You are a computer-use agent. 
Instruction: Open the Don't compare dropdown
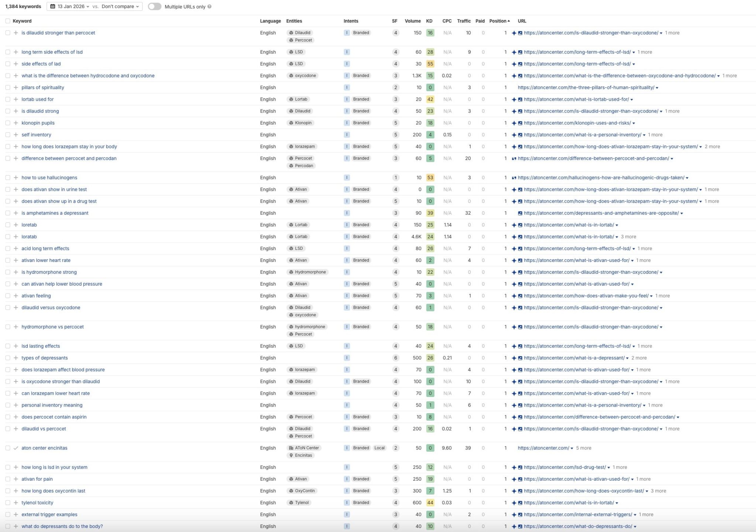[x=120, y=7]
